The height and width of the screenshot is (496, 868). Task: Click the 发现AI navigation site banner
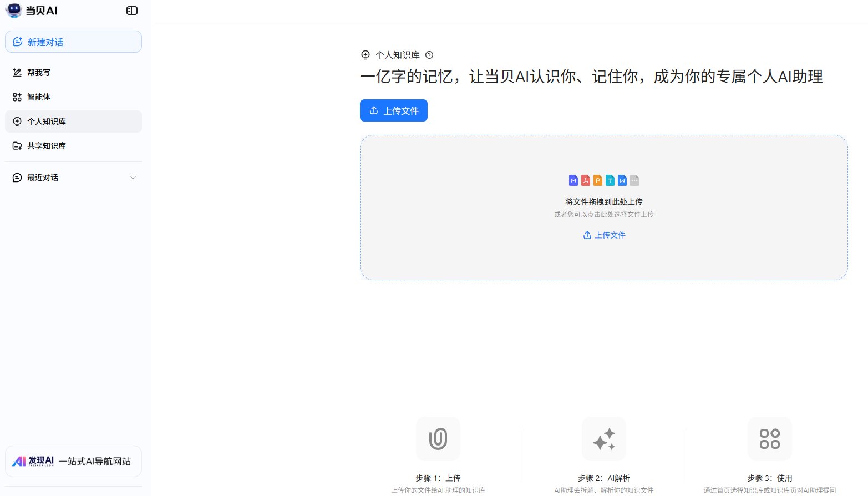(x=73, y=461)
